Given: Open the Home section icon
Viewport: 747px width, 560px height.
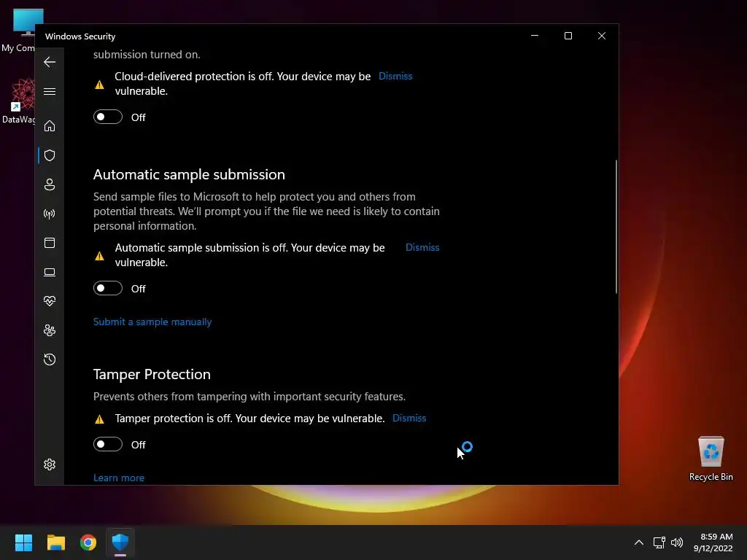Looking at the screenshot, I should [x=50, y=126].
